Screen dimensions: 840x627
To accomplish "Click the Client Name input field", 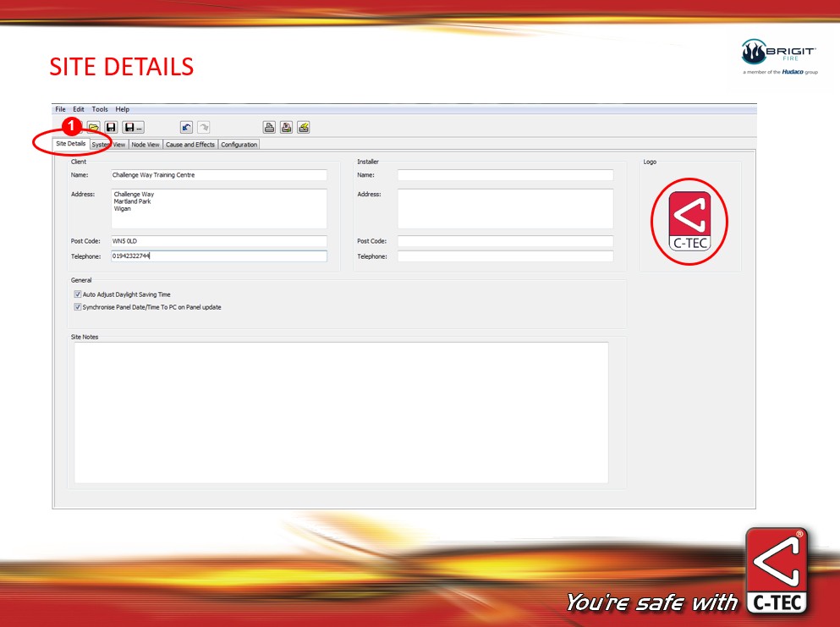I will [218, 175].
